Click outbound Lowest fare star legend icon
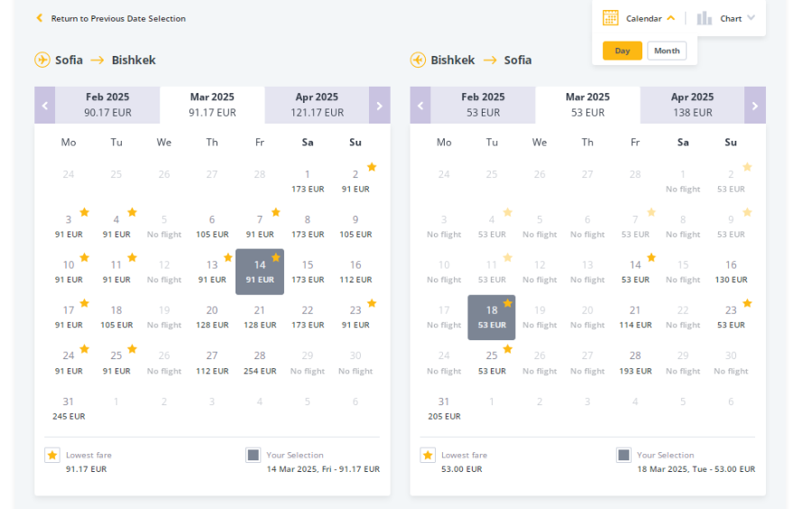 (52, 455)
